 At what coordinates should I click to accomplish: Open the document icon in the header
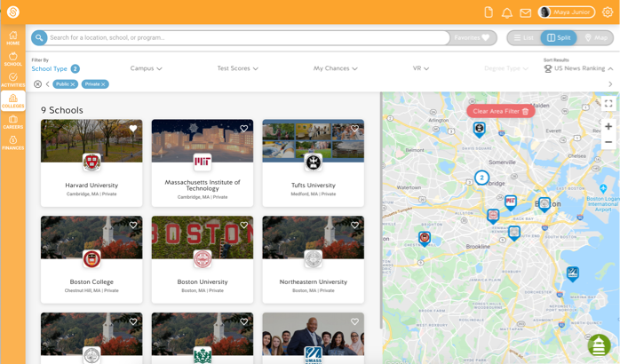(x=489, y=12)
